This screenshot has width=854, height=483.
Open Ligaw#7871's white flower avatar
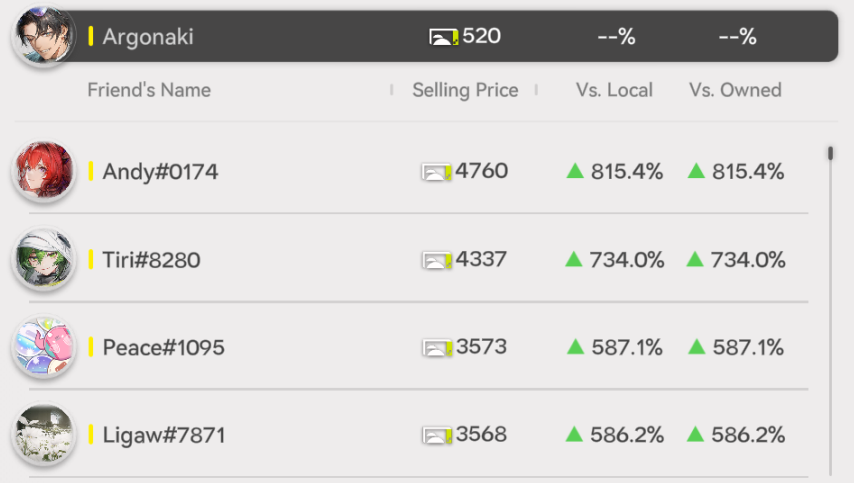44,435
